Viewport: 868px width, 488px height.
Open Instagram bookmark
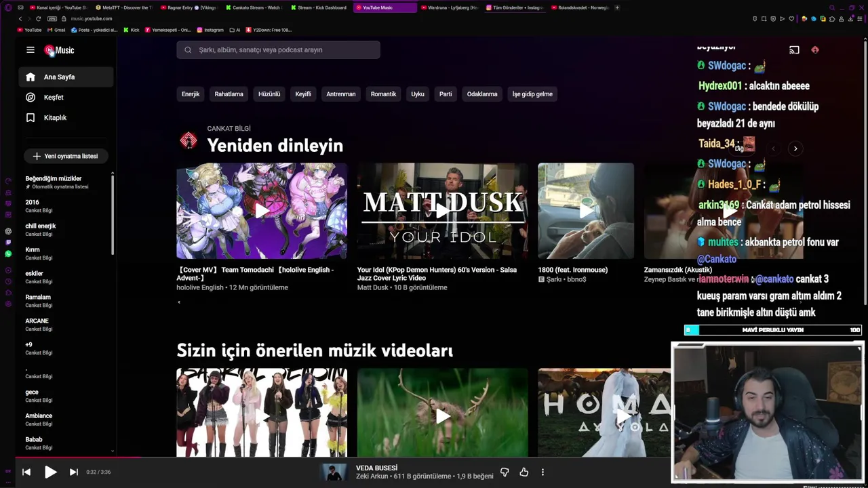210,30
